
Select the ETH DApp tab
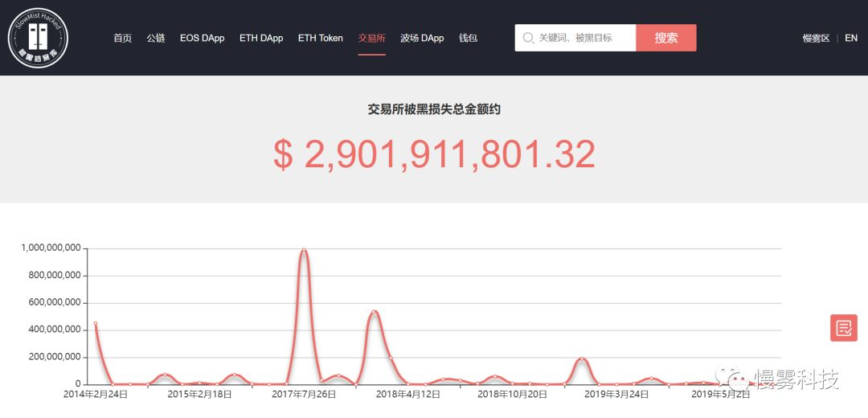click(x=261, y=38)
